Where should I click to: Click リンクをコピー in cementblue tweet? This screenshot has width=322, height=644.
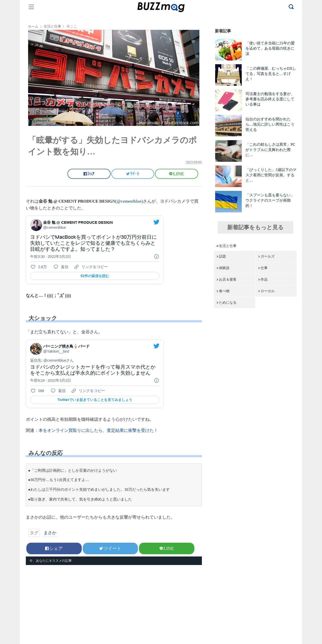point(95,267)
